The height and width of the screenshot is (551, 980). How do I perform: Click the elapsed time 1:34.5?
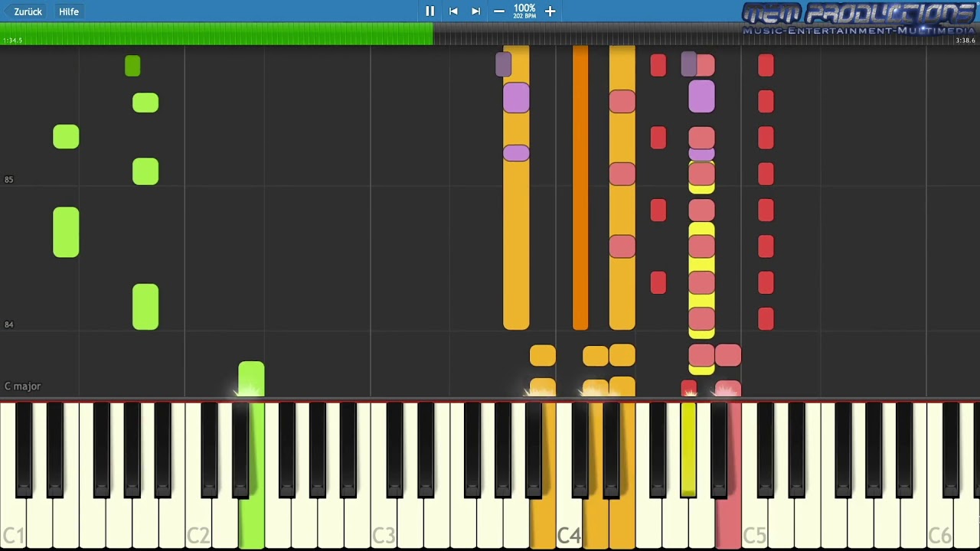click(x=11, y=41)
